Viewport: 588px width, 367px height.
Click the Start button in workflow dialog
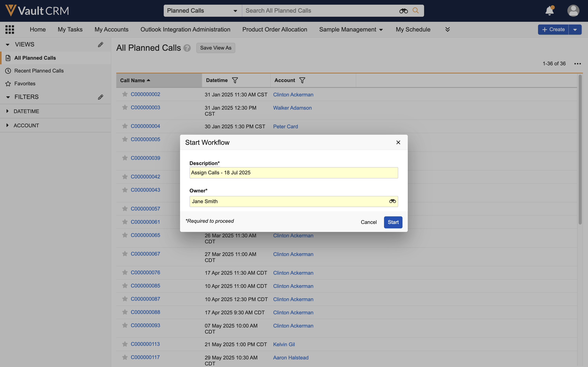[393, 222]
